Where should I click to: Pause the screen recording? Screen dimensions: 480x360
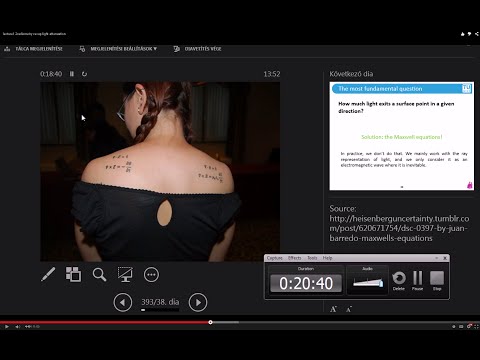417,281
